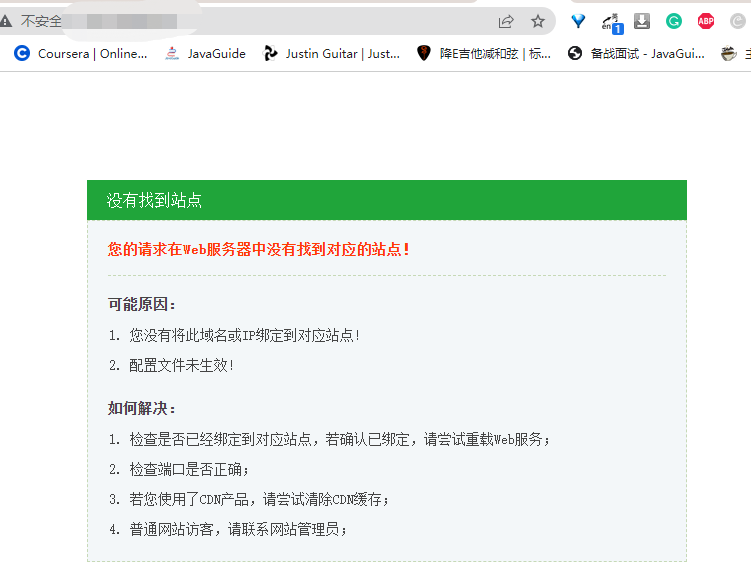The image size is (751, 579).
Task: Open the Coursera bookmark
Action: point(80,53)
